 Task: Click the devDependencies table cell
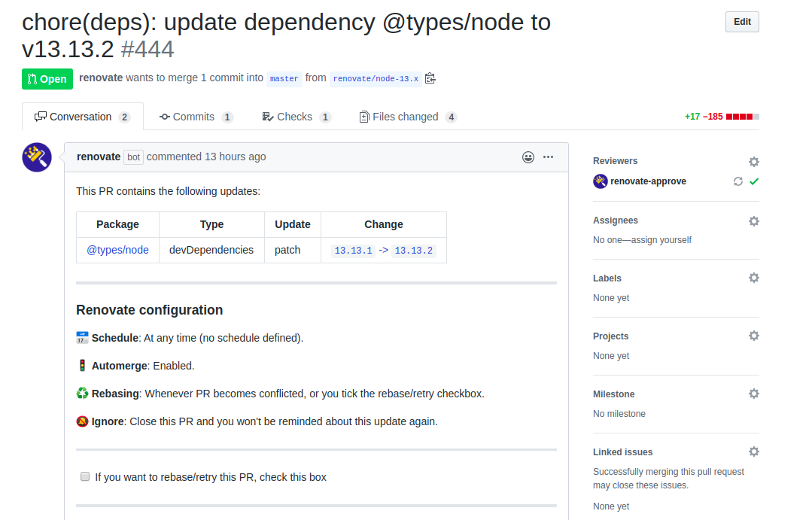click(x=211, y=250)
